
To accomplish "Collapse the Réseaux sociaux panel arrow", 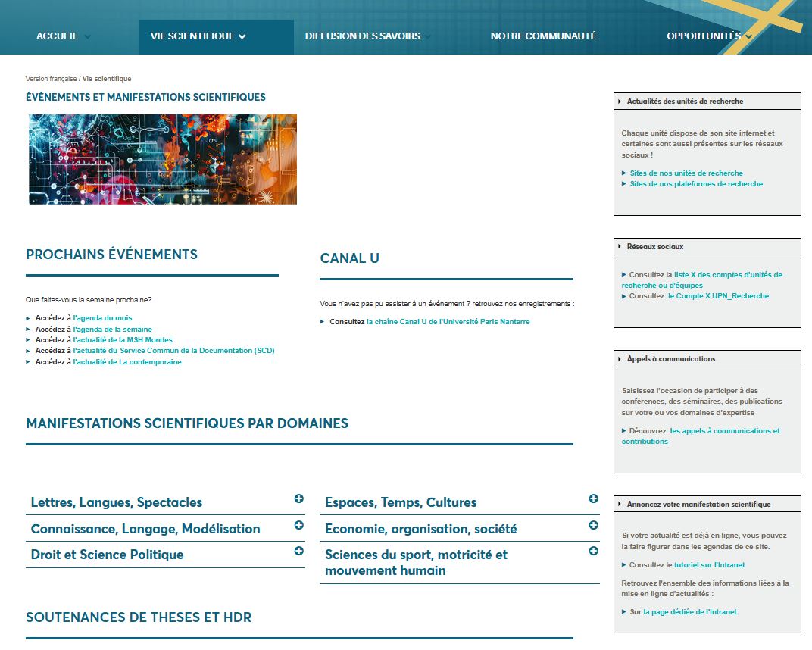I will click(620, 247).
